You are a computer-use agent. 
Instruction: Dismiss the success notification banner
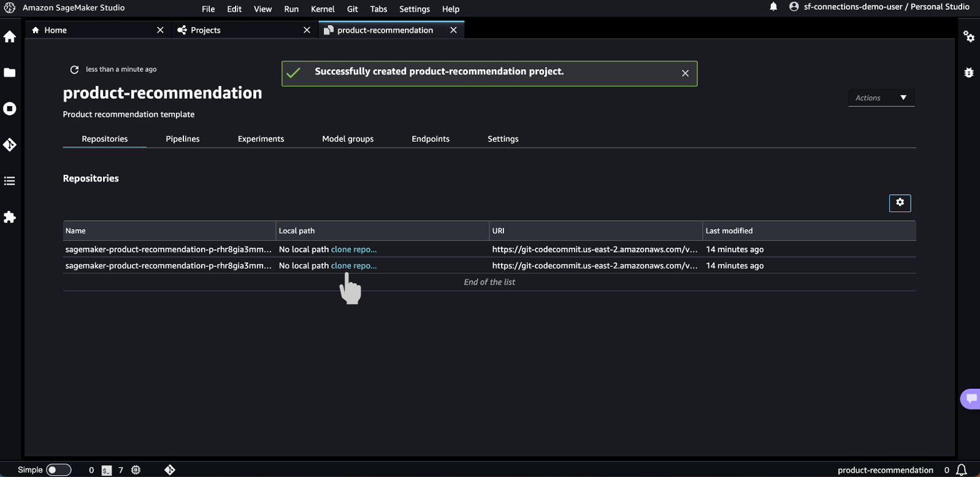(685, 74)
